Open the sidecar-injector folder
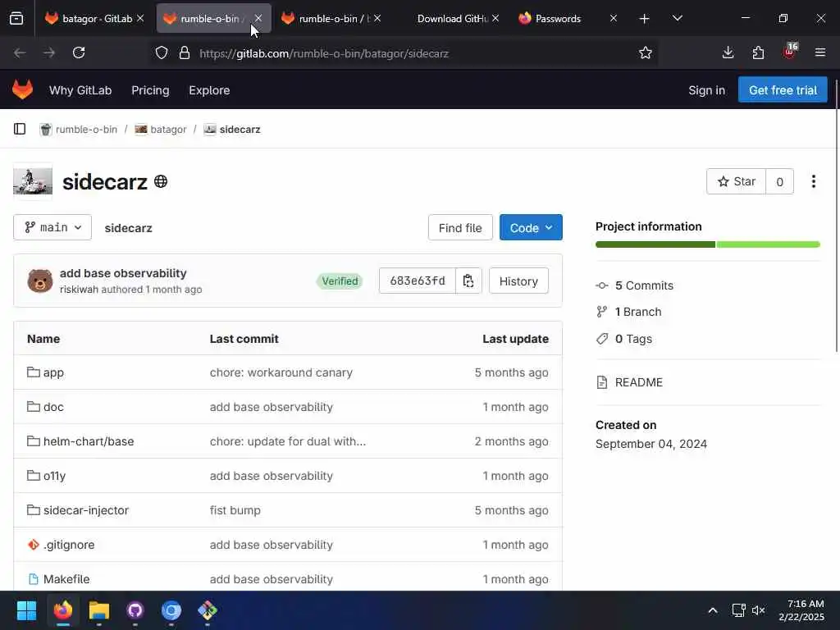This screenshot has height=630, width=840. pos(85,510)
